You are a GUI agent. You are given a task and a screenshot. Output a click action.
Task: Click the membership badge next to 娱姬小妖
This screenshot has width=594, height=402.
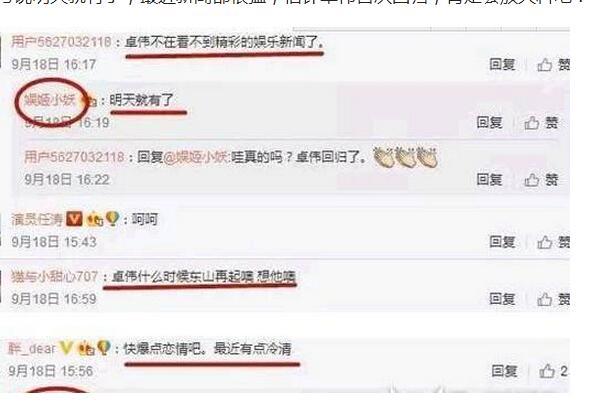click(90, 101)
